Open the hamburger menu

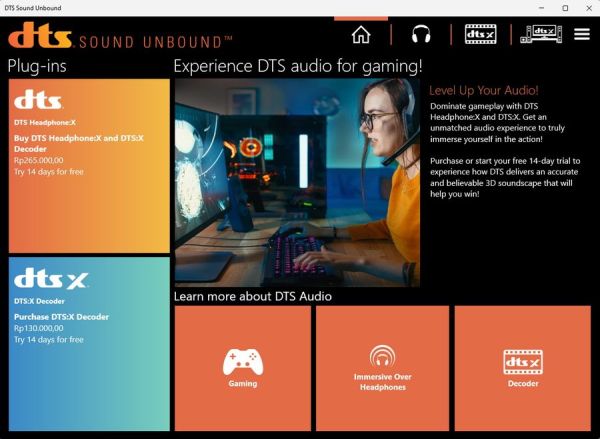[582, 34]
